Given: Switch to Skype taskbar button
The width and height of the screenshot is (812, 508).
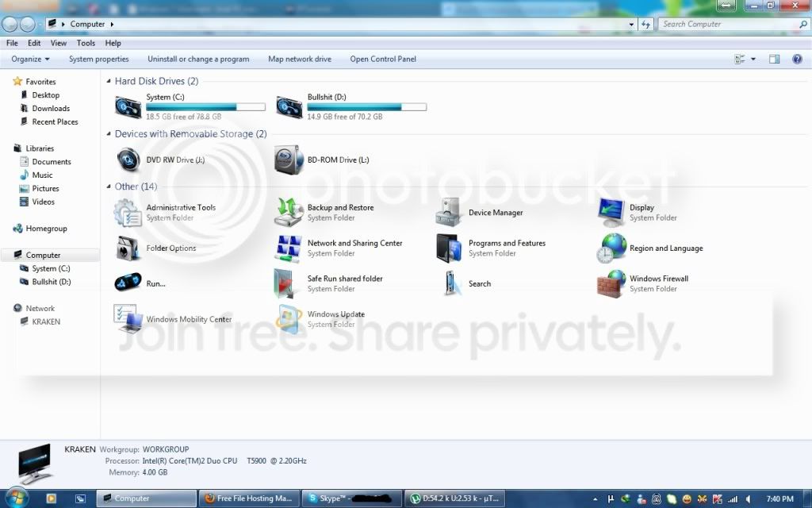Looking at the screenshot, I should tap(351, 498).
